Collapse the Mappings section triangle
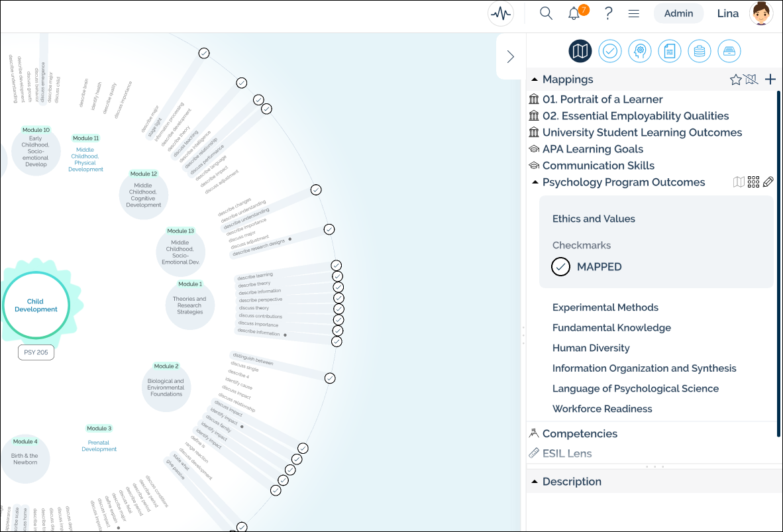783x532 pixels. pos(535,80)
